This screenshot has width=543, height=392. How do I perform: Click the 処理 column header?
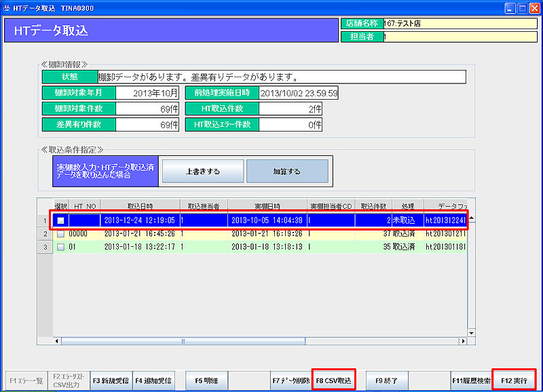click(407, 206)
